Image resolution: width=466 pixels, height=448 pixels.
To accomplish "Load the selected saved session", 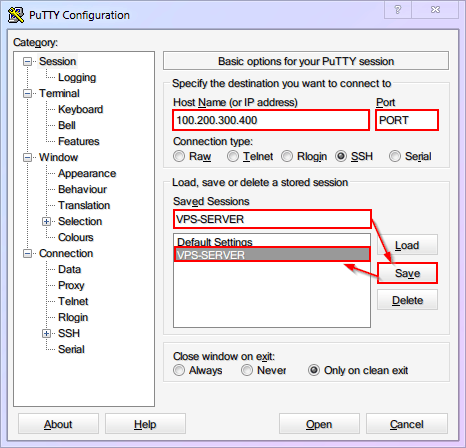I will tap(407, 245).
